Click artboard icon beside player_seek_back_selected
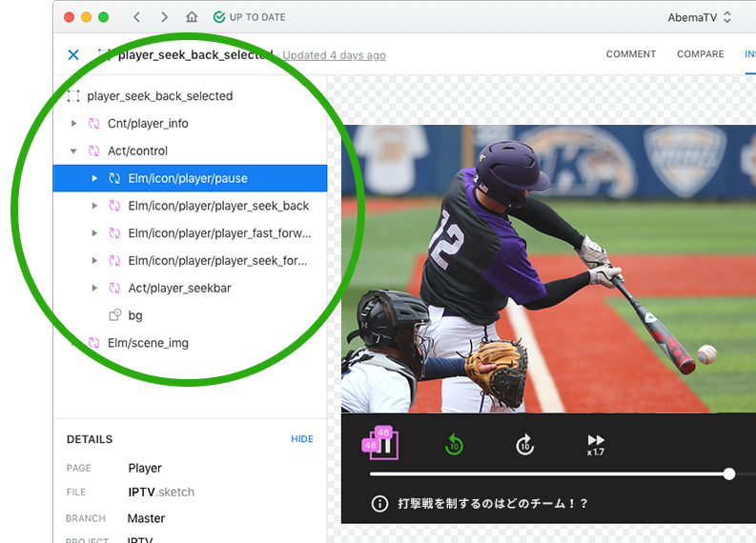Screen dimensions: 756x543 point(73,96)
